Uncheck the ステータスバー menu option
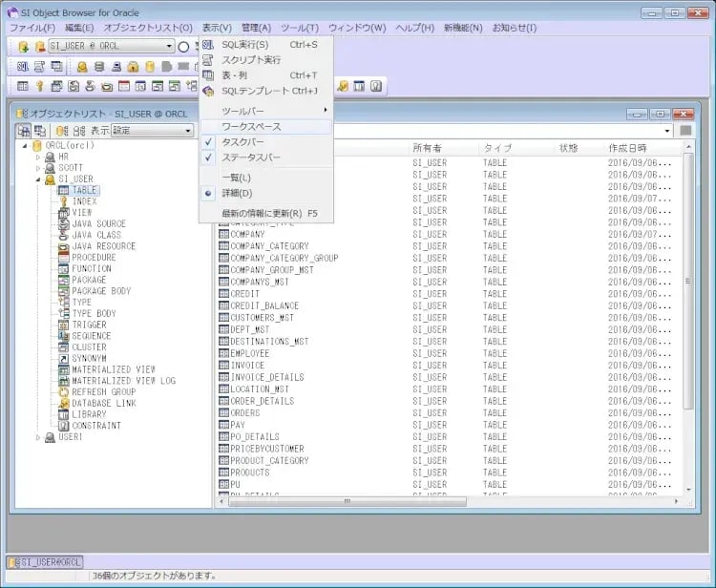 pyautogui.click(x=251, y=157)
